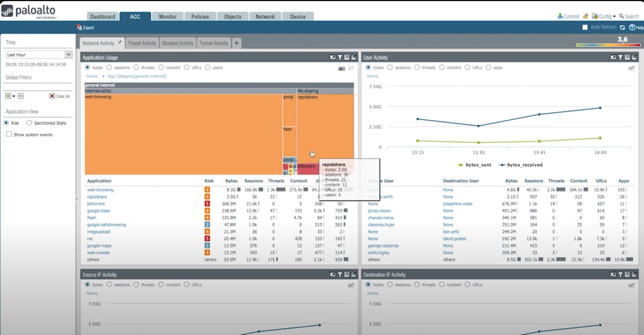Click the pin icon on Network Activity tab
The height and width of the screenshot is (335, 644).
[119, 42]
